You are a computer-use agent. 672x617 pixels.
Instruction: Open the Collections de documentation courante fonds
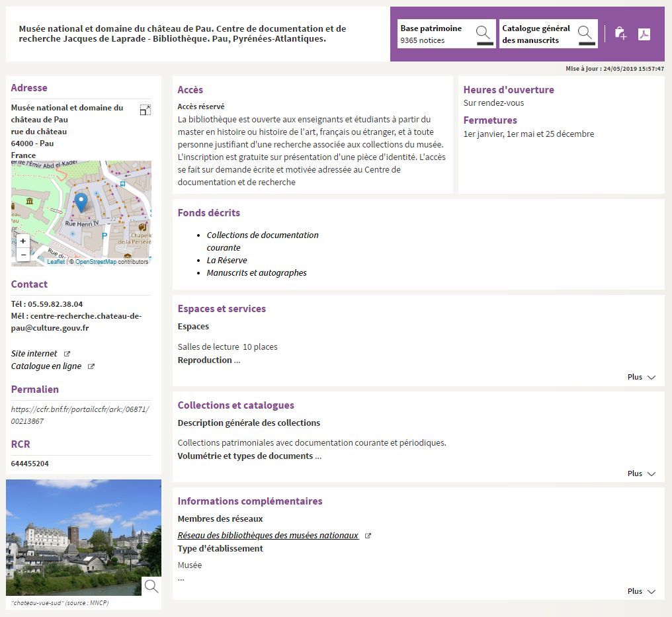click(x=262, y=241)
